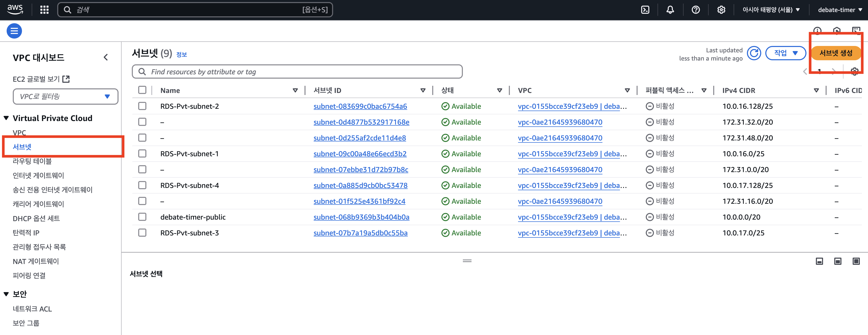
Task: Open NAT 게이트웨이 in the navigation menu
Action: pos(36,261)
